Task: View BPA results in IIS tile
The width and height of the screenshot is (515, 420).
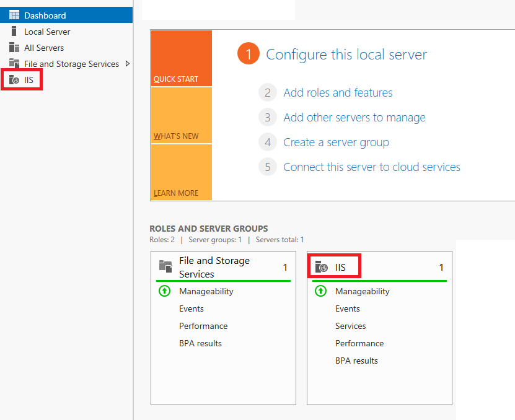Action: [356, 361]
